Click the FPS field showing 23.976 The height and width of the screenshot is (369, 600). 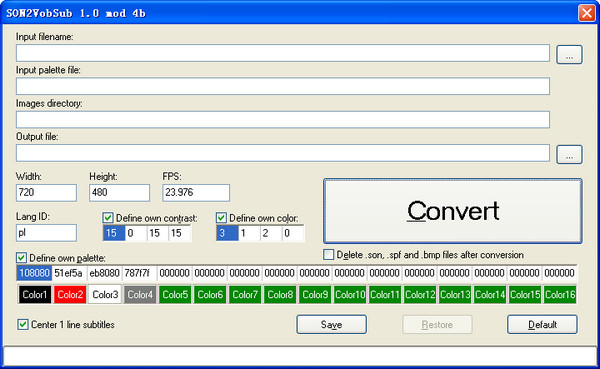tap(196, 193)
